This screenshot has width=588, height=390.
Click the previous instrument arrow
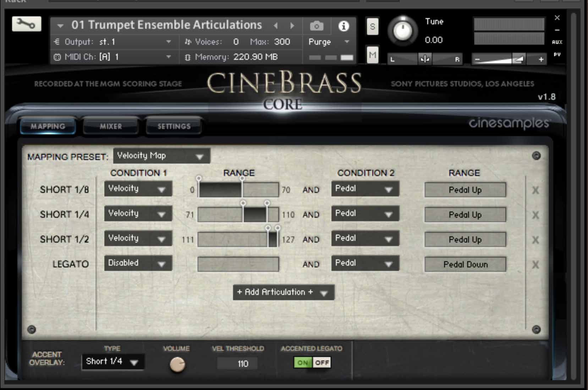[x=276, y=25]
